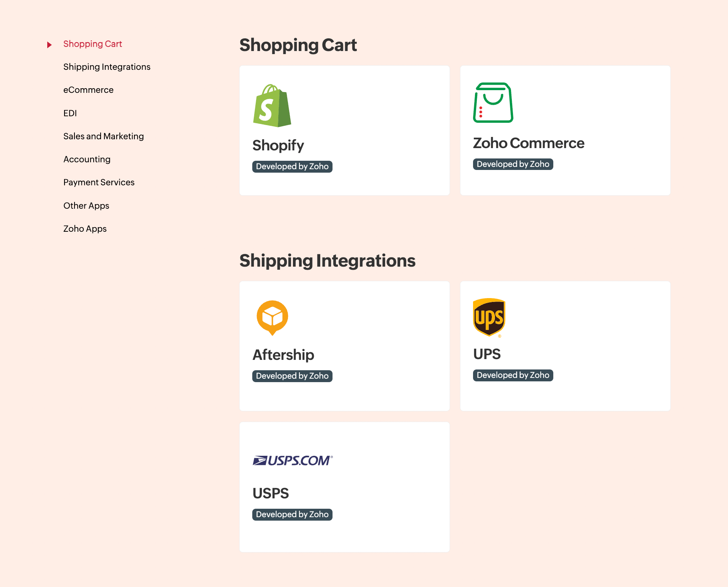This screenshot has height=587, width=728.
Task: Open Sales and Marketing category
Action: click(104, 136)
